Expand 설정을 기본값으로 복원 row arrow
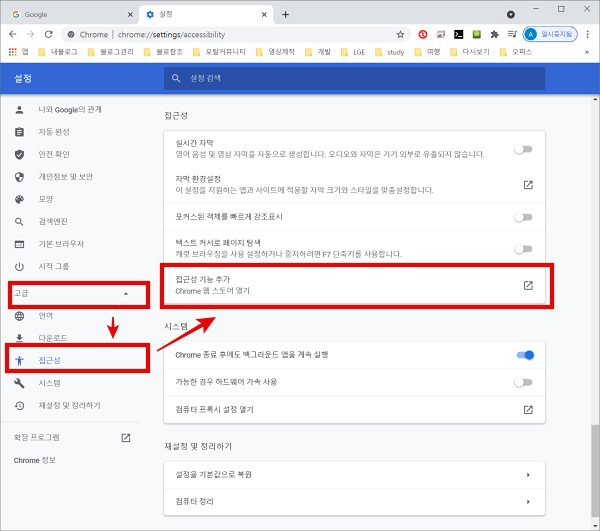Image resolution: width=600 pixels, height=531 pixels. (528, 475)
